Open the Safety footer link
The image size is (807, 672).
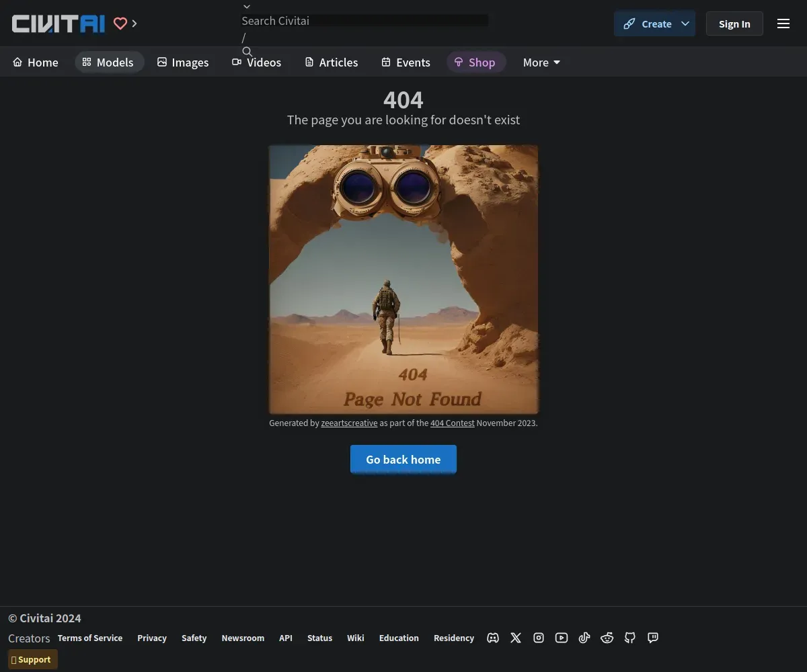pyautogui.click(x=194, y=638)
